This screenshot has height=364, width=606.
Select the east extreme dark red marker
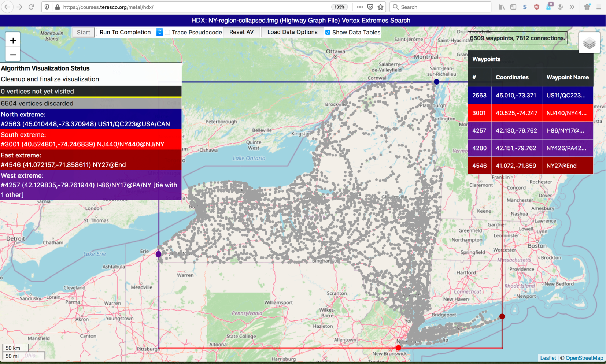coord(502,316)
